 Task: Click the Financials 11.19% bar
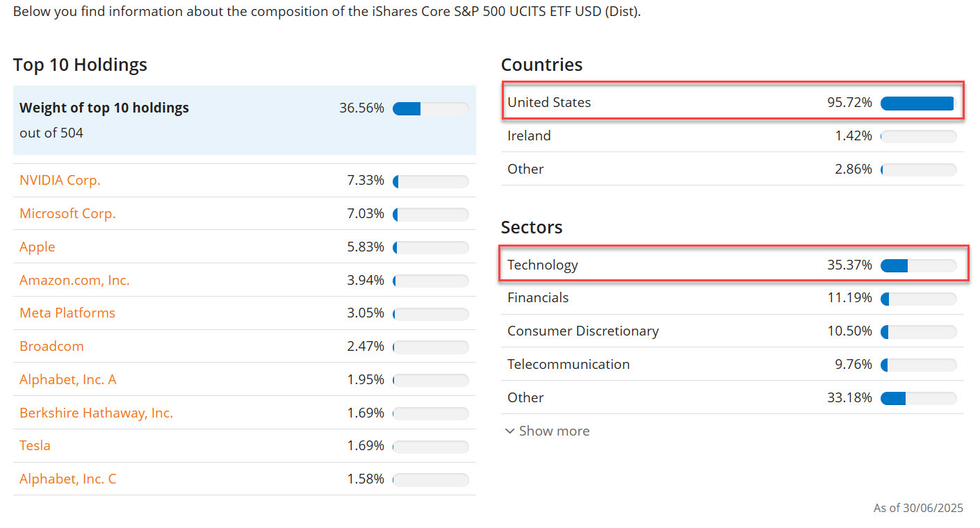pos(919,299)
